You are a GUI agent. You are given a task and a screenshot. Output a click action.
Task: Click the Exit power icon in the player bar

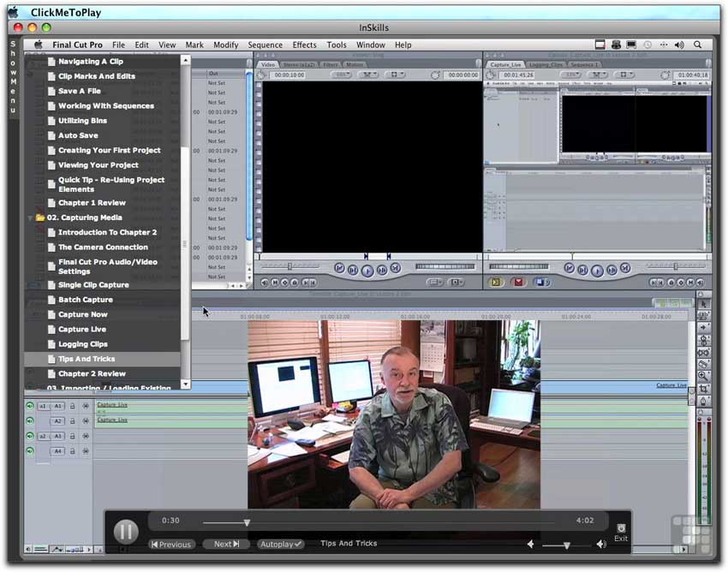(x=621, y=528)
